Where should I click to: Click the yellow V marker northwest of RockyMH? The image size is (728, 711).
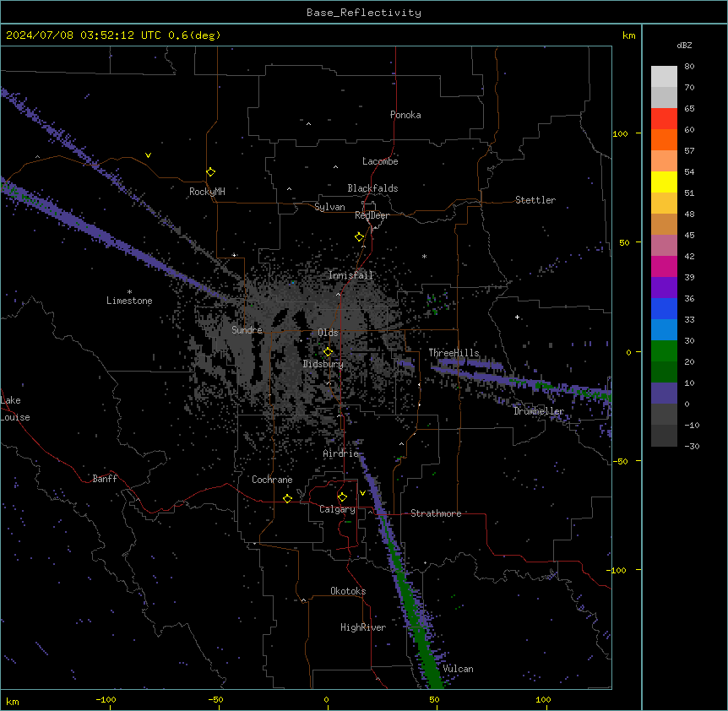pyautogui.click(x=148, y=155)
